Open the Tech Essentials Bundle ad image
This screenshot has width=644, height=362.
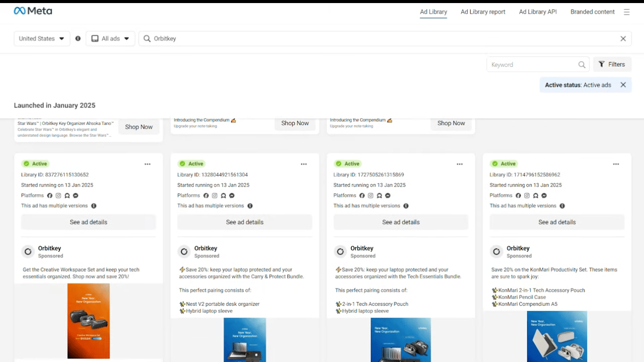tap(401, 340)
